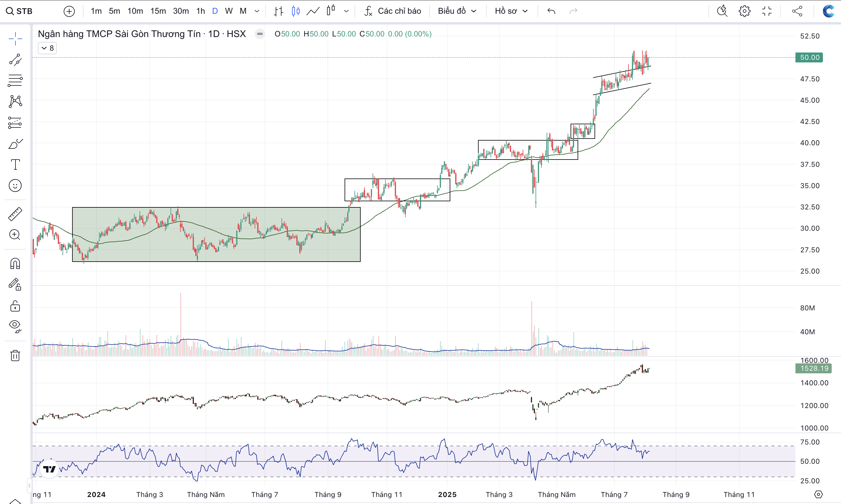Image resolution: width=841 pixels, height=504 pixels.
Task: Select the 15m timeframe
Action: click(x=158, y=11)
